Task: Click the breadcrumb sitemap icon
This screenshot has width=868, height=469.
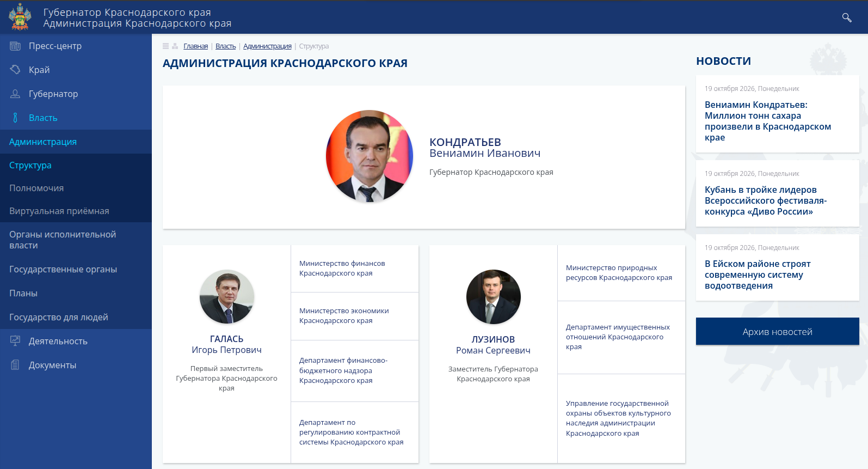Action: click(x=175, y=46)
